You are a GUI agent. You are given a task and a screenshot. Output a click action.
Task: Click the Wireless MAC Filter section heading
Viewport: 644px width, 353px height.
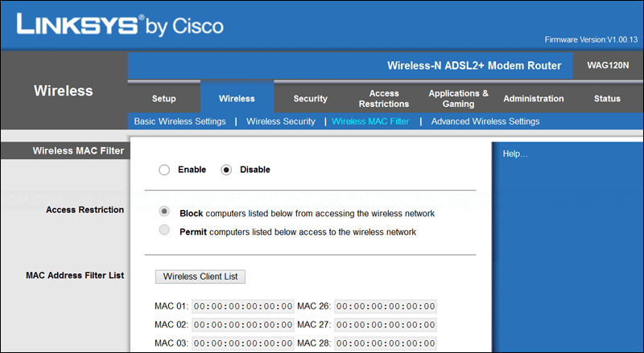(78, 151)
